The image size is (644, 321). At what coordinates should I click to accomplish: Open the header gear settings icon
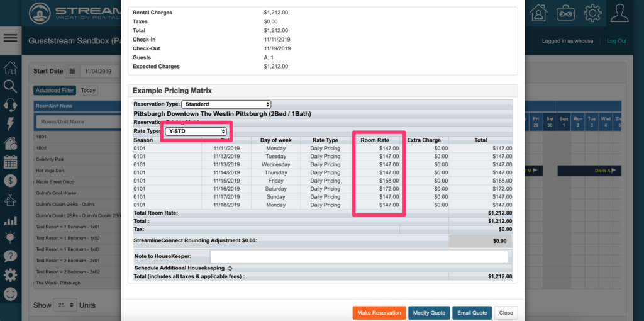pos(592,13)
